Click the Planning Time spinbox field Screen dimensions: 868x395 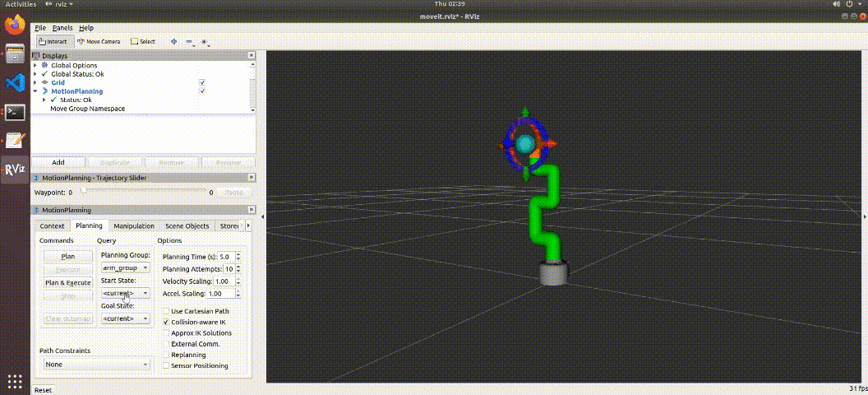coord(226,257)
